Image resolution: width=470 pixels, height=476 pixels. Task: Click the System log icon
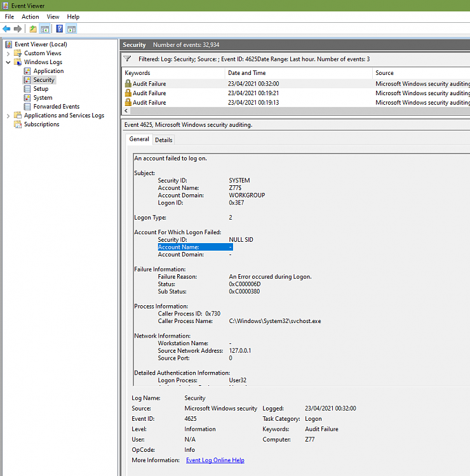click(x=27, y=98)
